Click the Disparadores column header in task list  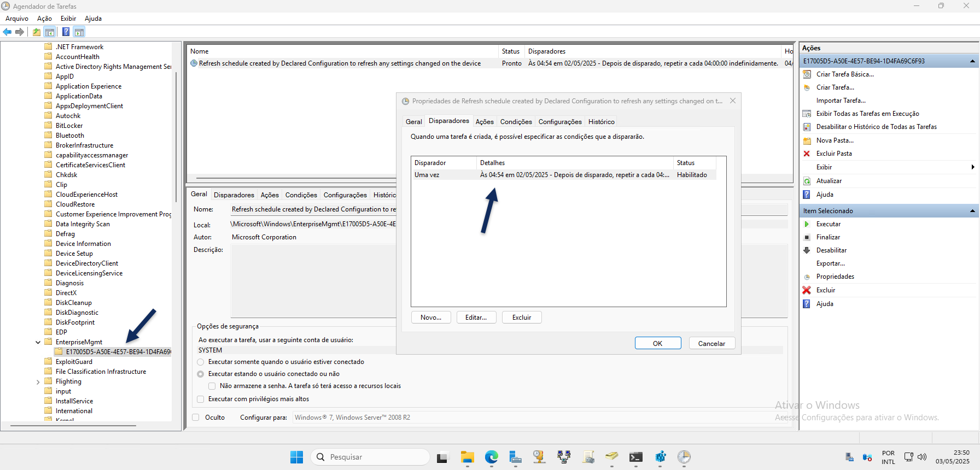654,51
